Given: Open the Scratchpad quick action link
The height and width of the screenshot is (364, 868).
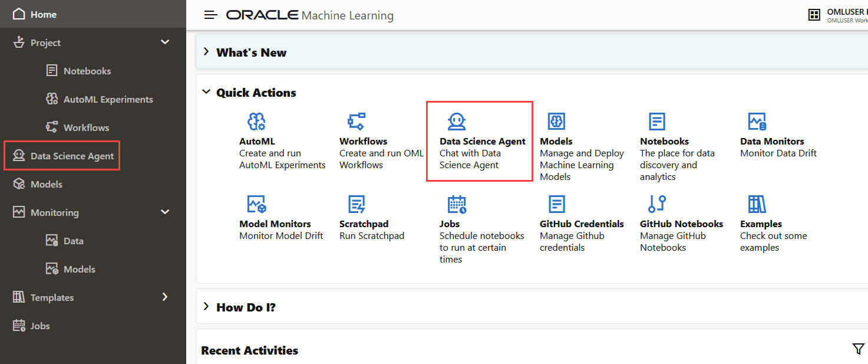Looking at the screenshot, I should (x=364, y=224).
